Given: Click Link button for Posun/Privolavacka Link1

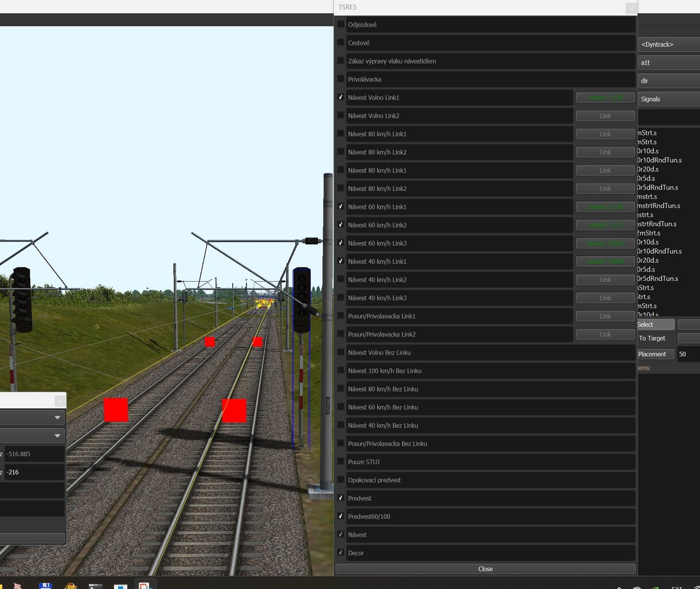Looking at the screenshot, I should click(x=605, y=316).
